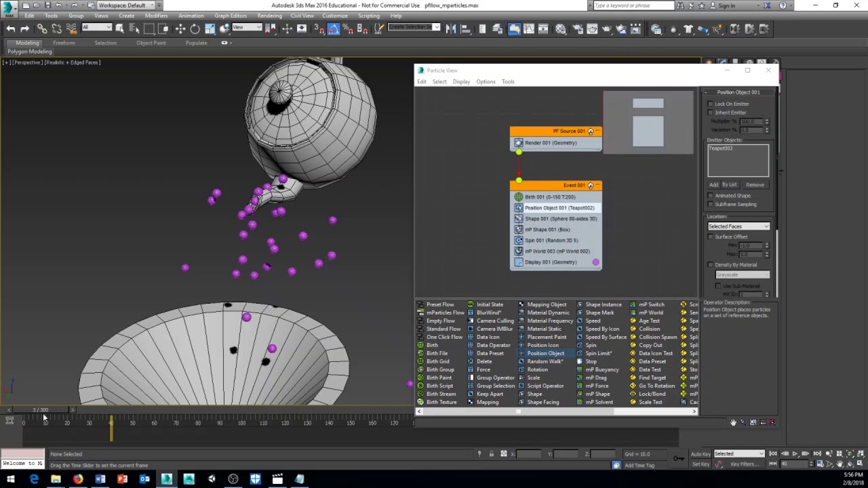
Task: Activate the Select and Scale tool
Action: point(210,28)
